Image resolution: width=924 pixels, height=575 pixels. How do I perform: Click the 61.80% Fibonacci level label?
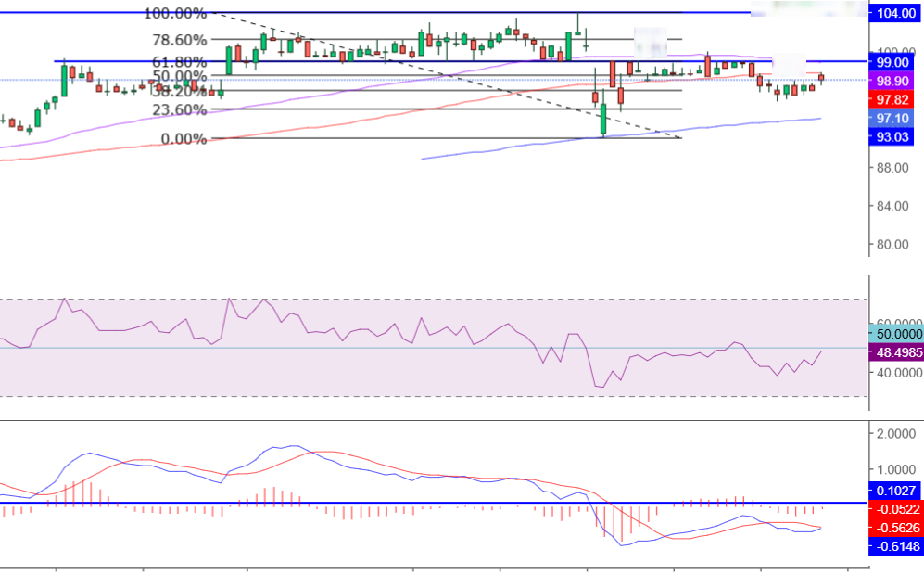coord(179,62)
